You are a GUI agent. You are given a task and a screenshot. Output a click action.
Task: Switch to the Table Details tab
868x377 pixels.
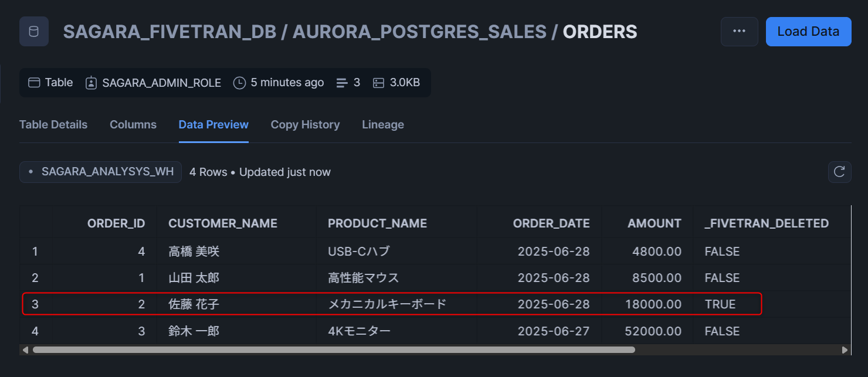pos(53,124)
